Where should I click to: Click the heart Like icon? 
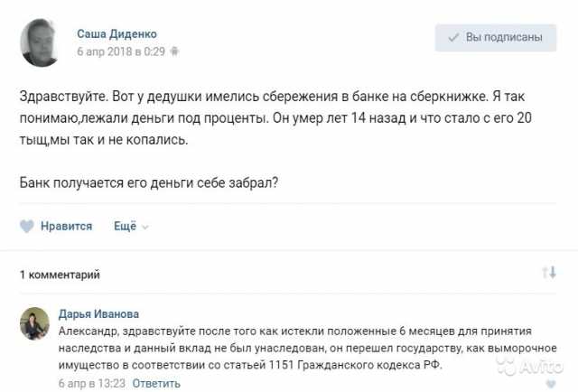pos(27,226)
